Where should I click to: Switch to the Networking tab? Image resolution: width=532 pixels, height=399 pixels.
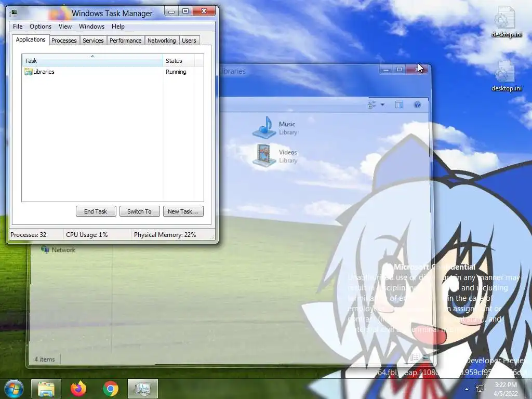[162, 41]
